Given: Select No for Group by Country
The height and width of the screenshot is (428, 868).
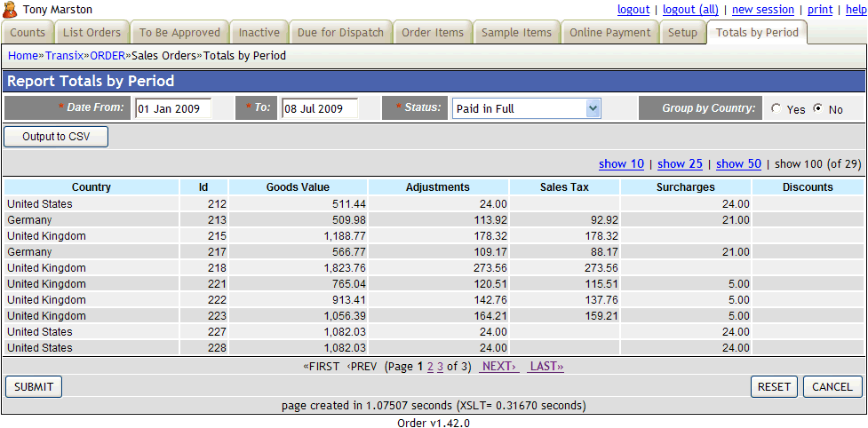Looking at the screenshot, I should tap(817, 109).
